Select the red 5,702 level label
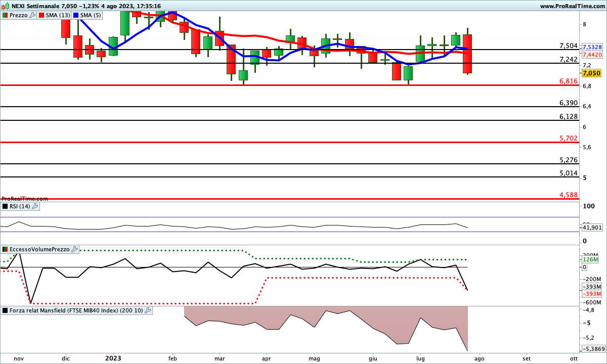 (x=568, y=138)
